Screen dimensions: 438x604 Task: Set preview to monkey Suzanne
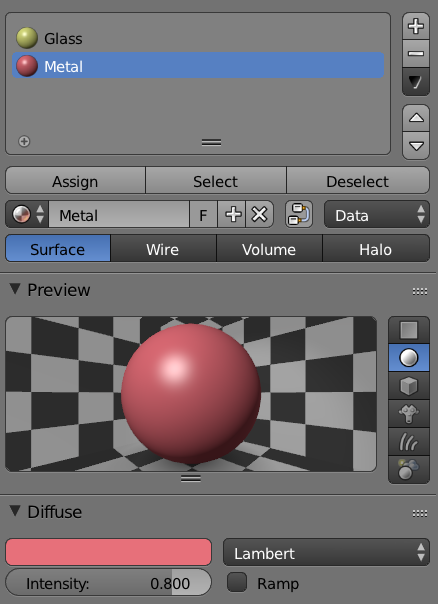pyautogui.click(x=409, y=414)
